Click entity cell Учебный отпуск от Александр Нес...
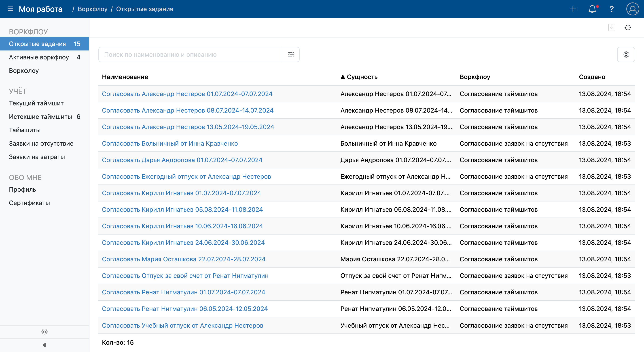The height and width of the screenshot is (352, 644). coord(395,326)
